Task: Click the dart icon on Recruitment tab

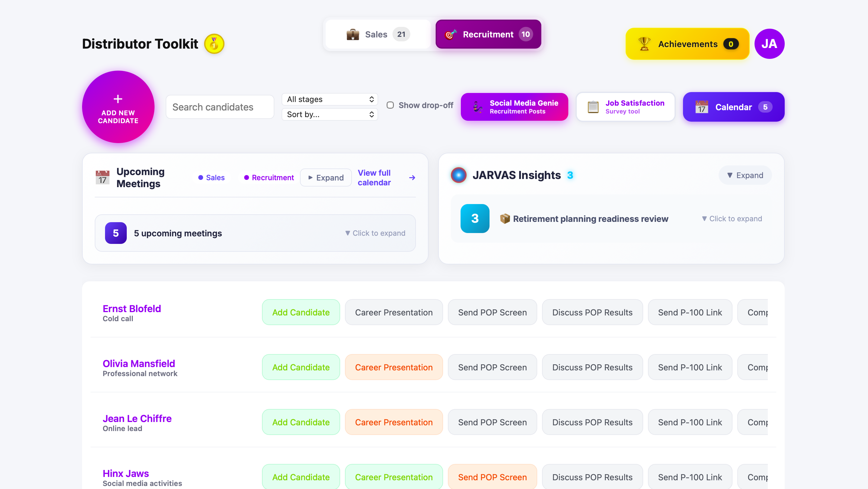Action: pyautogui.click(x=451, y=34)
